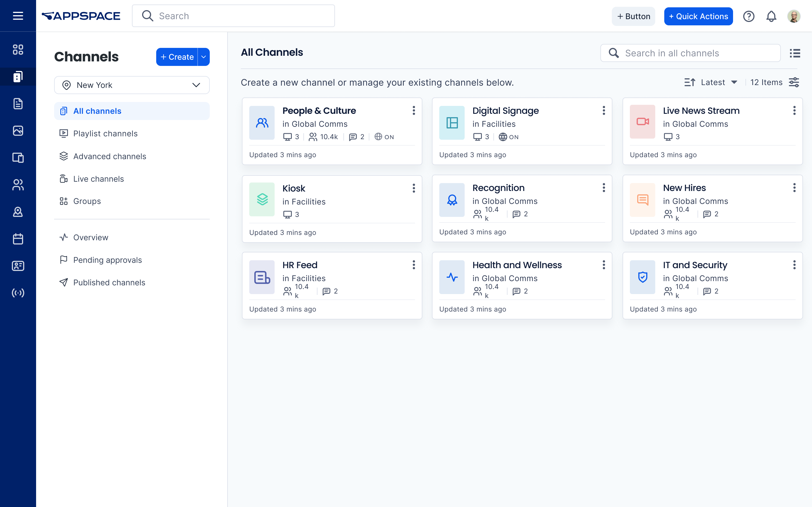The height and width of the screenshot is (507, 812).
Task: Click the Devices icon in the sidebar
Action: click(18, 158)
